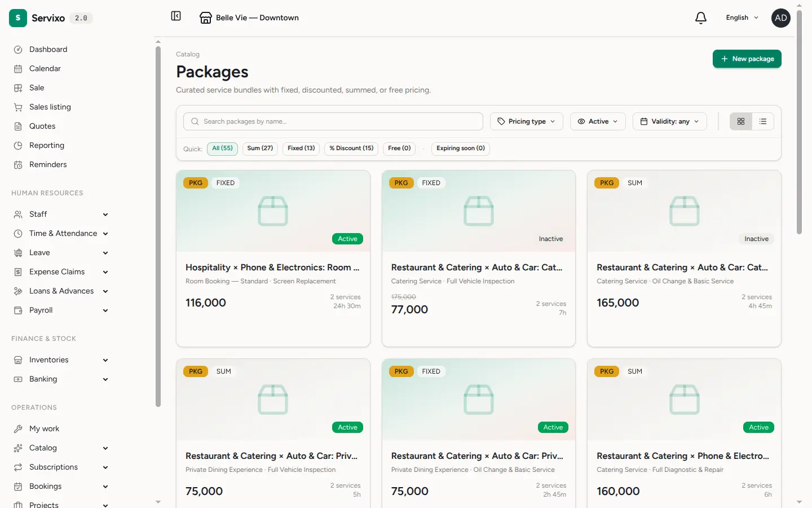
Task: Click the Staff people icon
Action: point(18,214)
